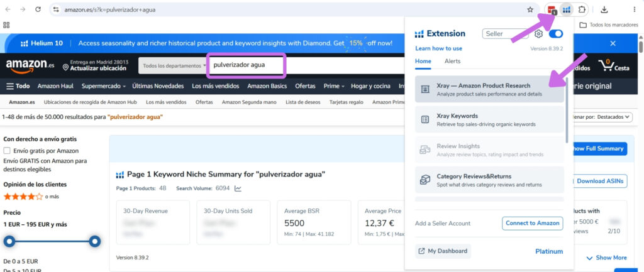Expand the Show More section
644x272 pixels.
607,258
